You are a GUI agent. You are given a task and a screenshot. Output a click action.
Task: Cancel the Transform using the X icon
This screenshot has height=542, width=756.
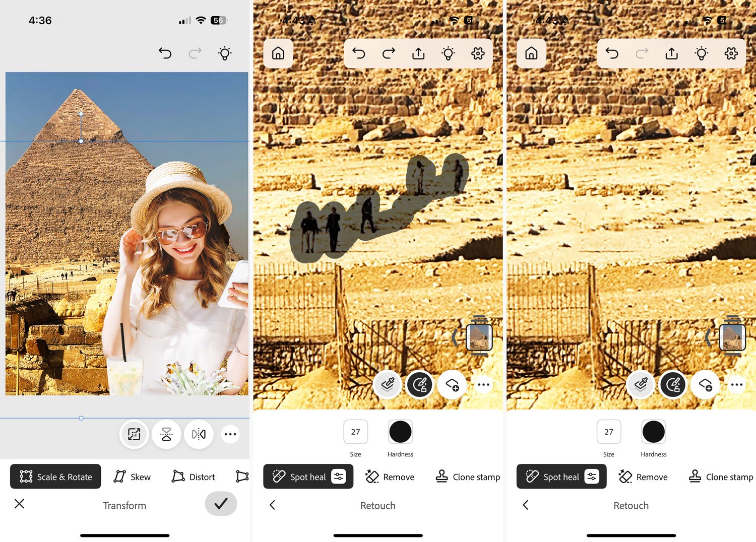[x=20, y=504]
